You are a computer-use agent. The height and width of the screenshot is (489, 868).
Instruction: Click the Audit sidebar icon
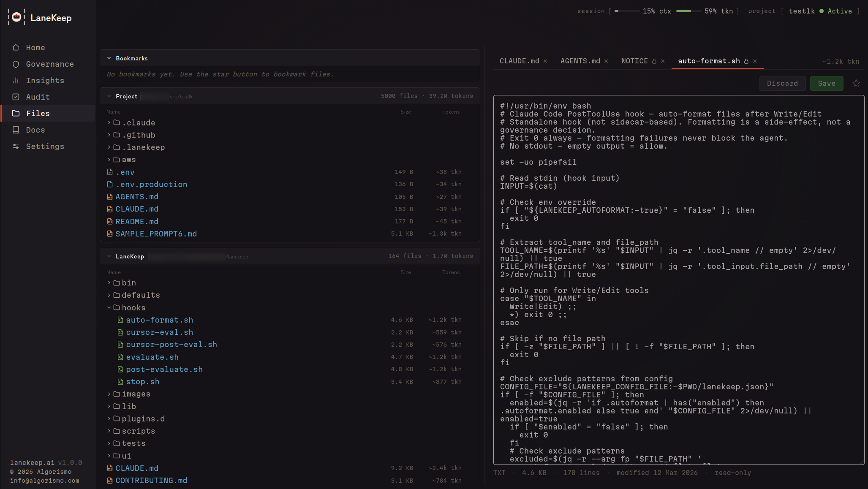coord(16,97)
